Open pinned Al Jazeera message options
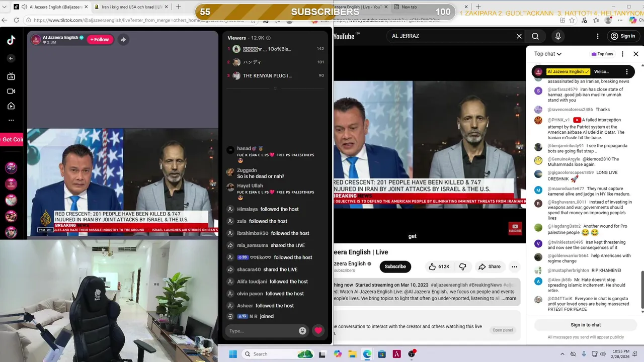 point(627,72)
